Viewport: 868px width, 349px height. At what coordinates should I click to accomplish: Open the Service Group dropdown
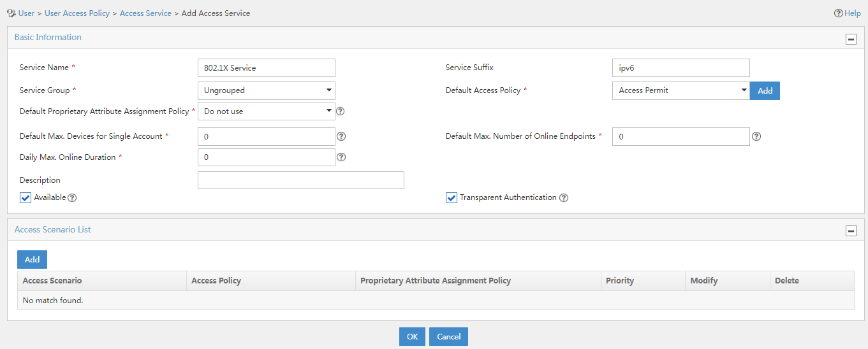click(x=267, y=90)
